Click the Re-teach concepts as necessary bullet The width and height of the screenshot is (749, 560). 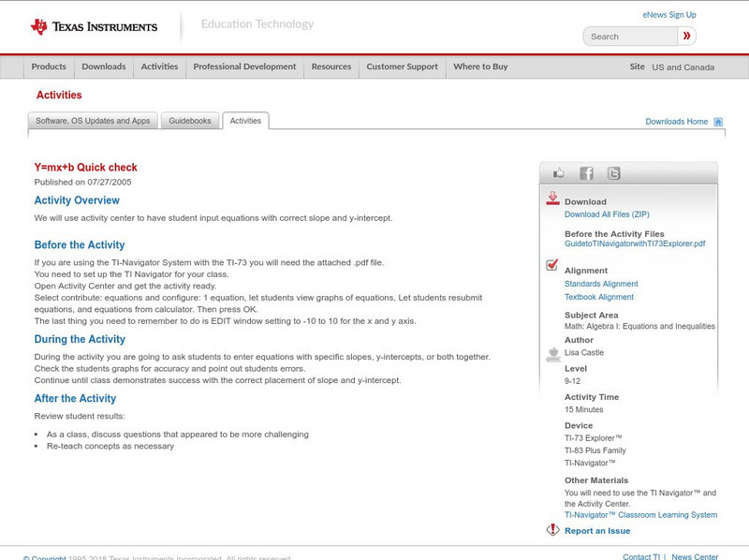point(110,447)
